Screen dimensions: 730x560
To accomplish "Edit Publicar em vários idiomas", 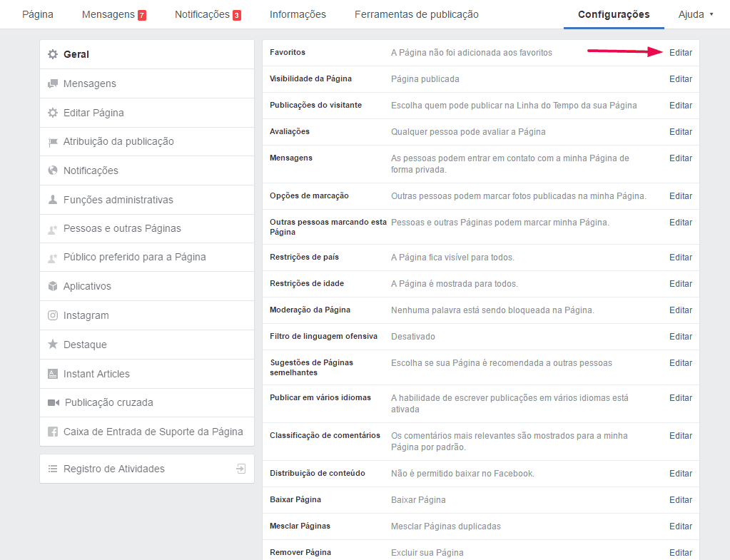I will coord(681,398).
